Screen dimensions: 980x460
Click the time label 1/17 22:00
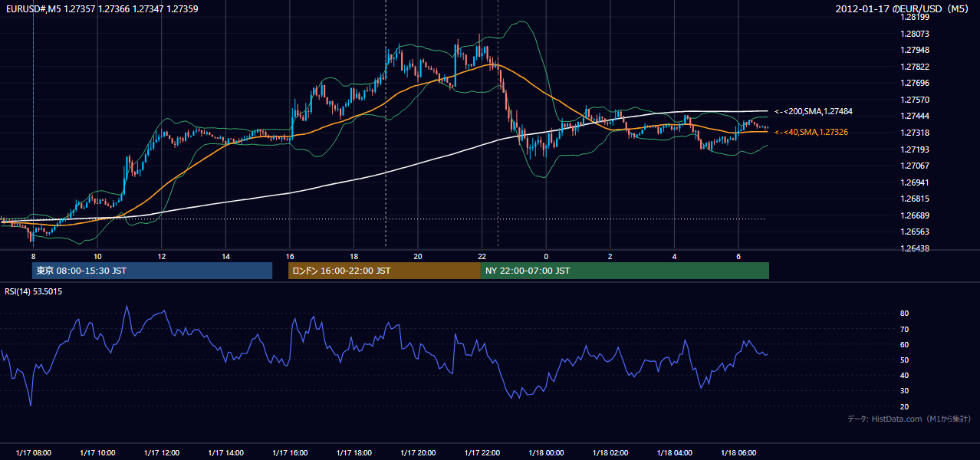[x=482, y=453]
